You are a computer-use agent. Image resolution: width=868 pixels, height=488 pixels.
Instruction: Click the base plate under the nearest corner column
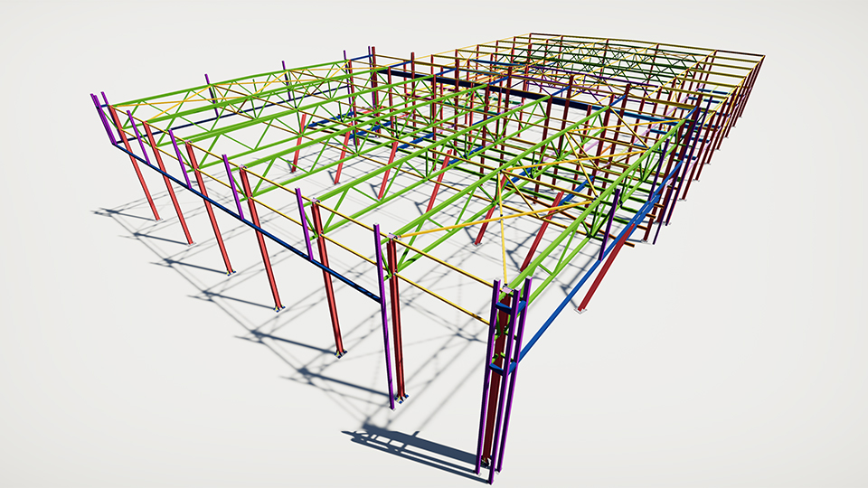pos(488,474)
